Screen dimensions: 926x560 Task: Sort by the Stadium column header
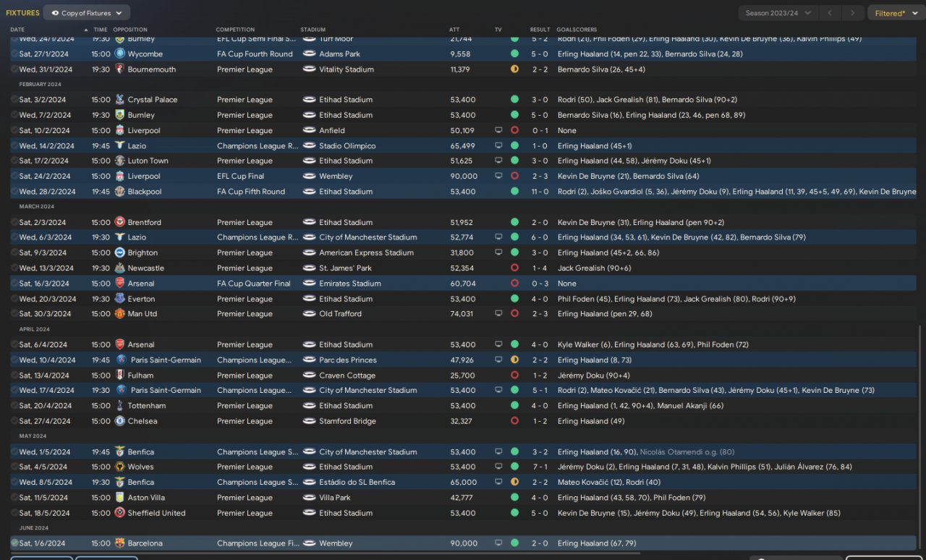click(x=313, y=30)
